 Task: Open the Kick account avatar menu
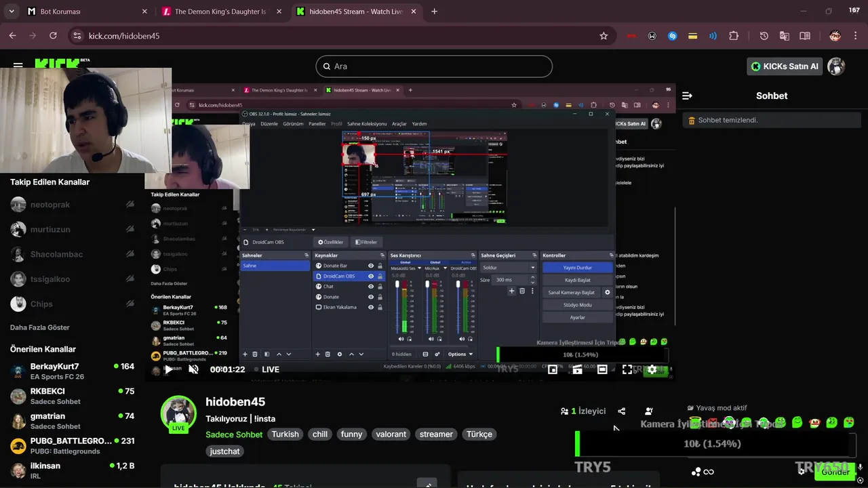(837, 66)
